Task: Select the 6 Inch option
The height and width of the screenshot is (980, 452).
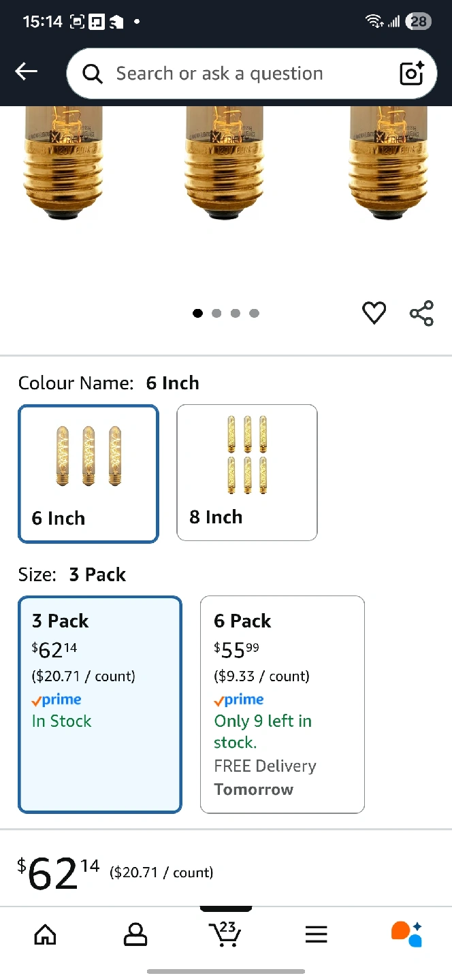Action: tap(88, 474)
